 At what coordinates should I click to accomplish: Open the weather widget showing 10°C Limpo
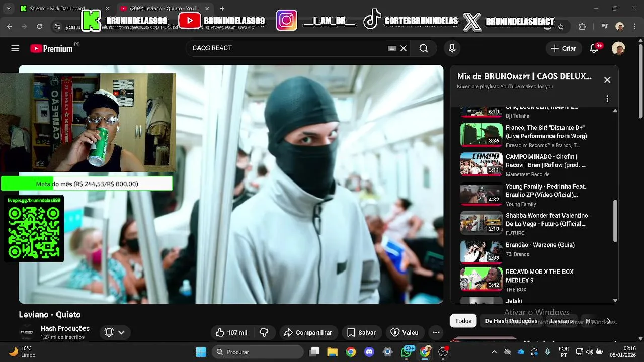(22, 352)
